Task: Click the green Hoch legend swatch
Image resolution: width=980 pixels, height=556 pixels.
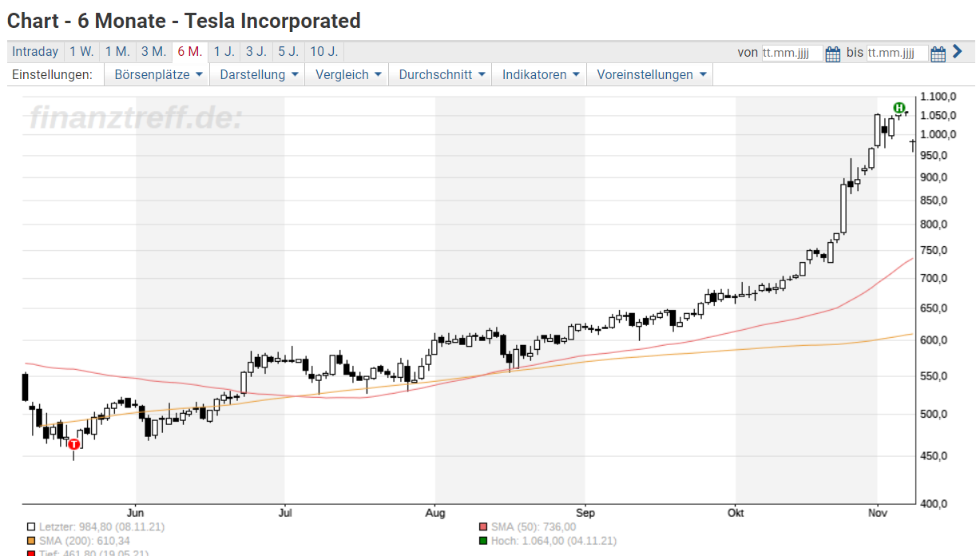Action: coord(482,541)
